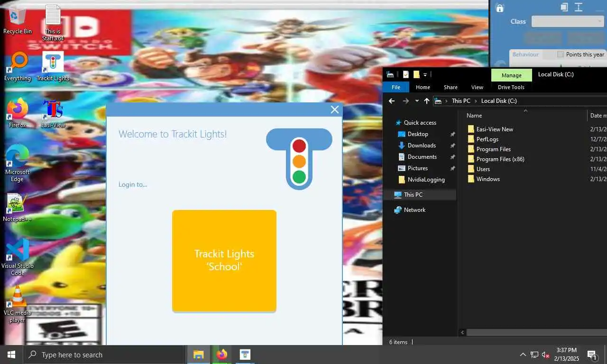Open the notification center icon
607x364 pixels.
click(592, 355)
